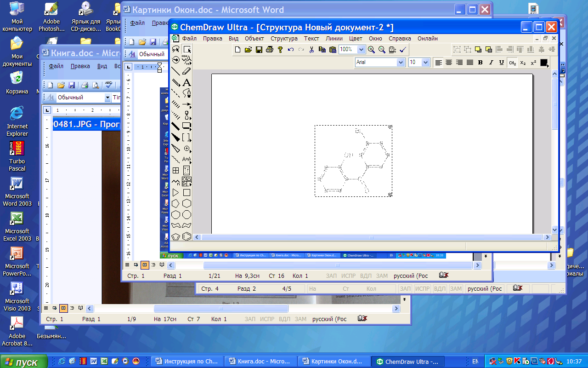Open the 100% zoom dropdown
The width and height of the screenshot is (588, 368).
pos(361,50)
